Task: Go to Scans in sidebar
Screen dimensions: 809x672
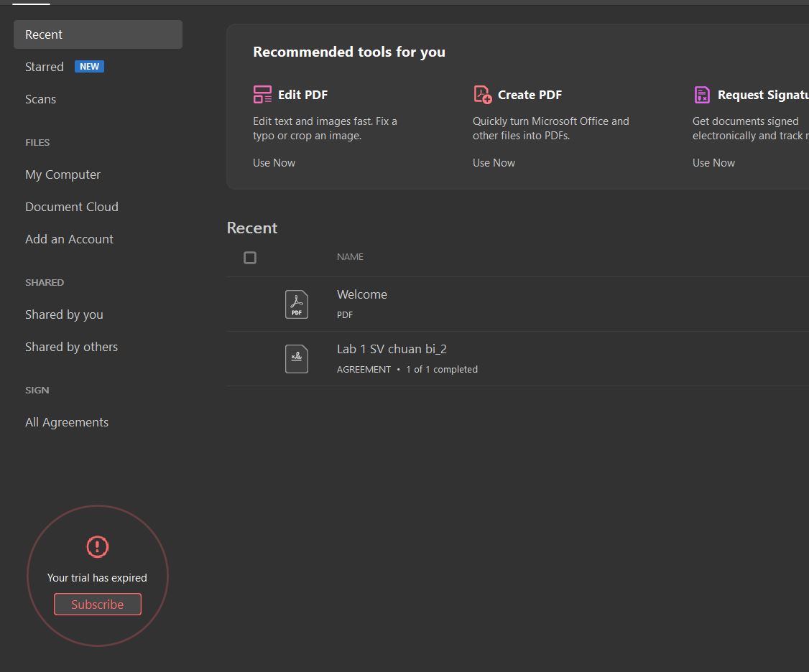Action: point(40,99)
